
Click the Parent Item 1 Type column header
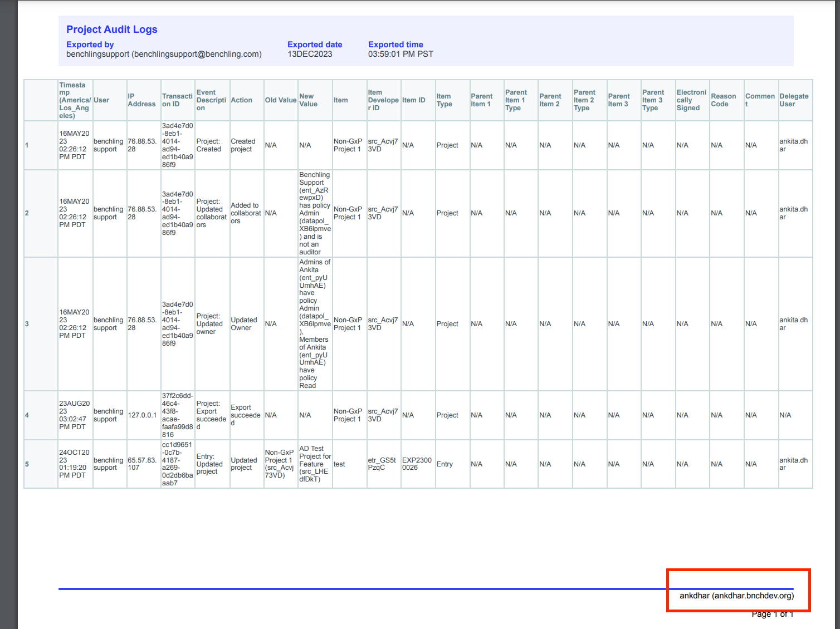pyautogui.click(x=521, y=100)
